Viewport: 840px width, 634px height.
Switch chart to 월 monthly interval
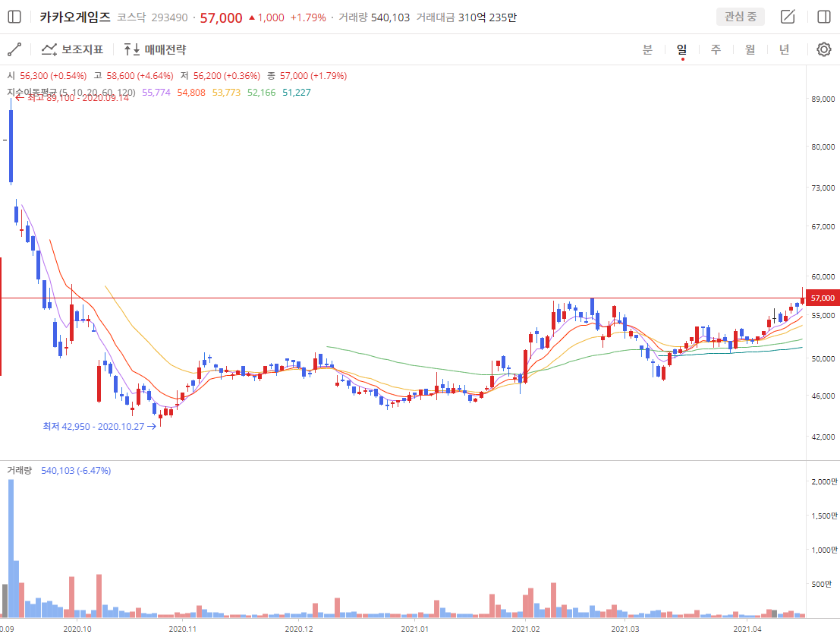click(750, 49)
